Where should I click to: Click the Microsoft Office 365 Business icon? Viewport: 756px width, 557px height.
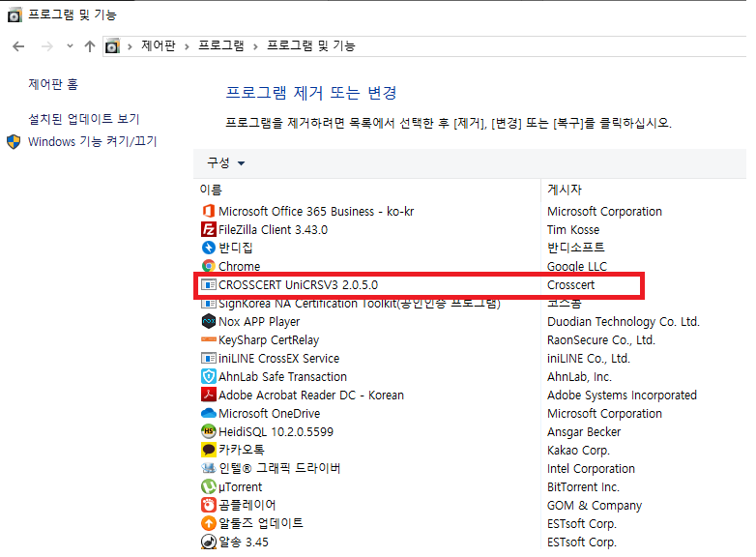(208, 211)
